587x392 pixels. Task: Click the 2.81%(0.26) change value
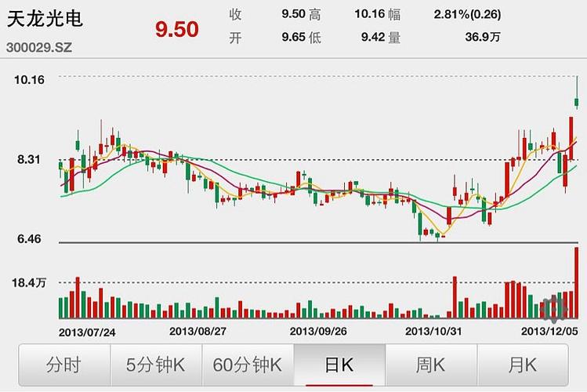pos(467,14)
